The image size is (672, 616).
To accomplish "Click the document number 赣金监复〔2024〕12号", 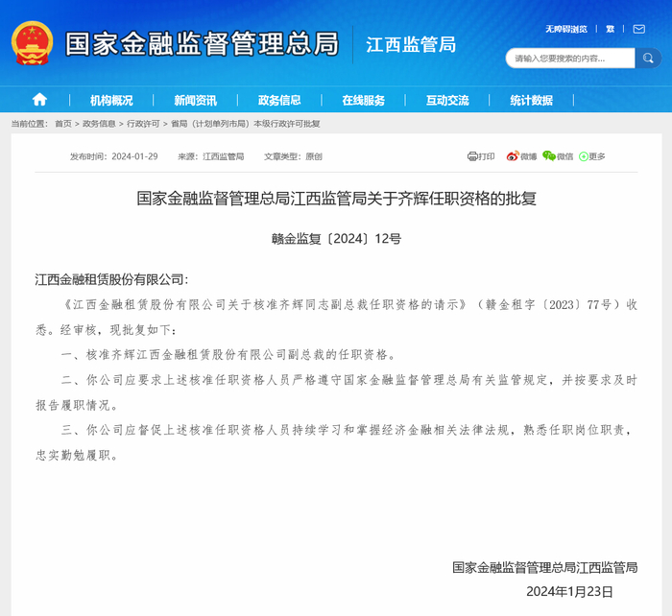I will pyautogui.click(x=336, y=239).
